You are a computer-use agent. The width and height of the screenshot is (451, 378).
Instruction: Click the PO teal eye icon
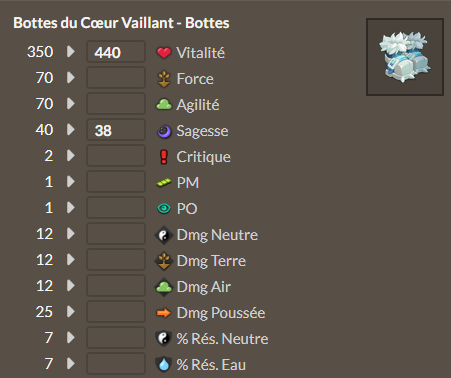tap(164, 209)
